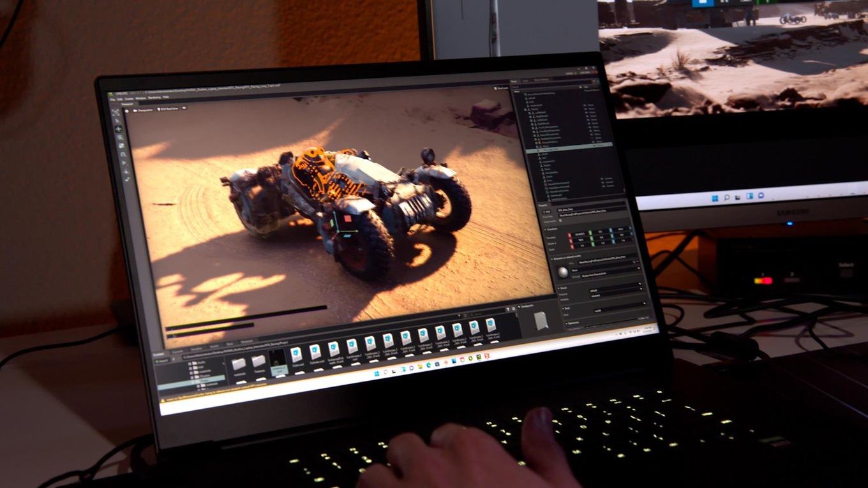Viewport: 868px width, 488px height.
Task: Expand the References section
Action: click(572, 323)
